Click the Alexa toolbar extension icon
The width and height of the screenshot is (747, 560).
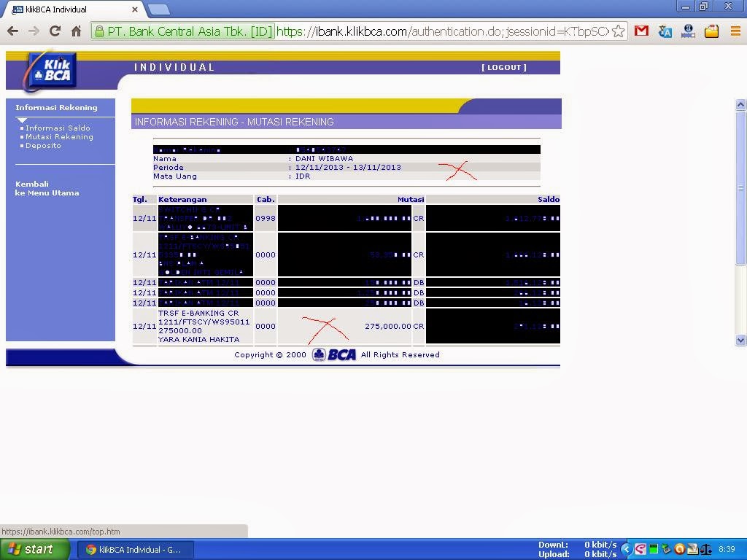[x=688, y=31]
